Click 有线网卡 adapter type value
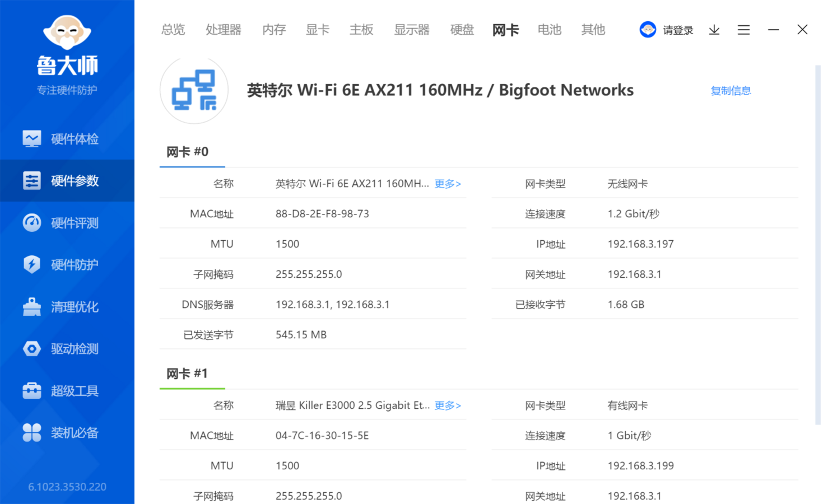Screen dimensions: 823x504 tap(627, 405)
